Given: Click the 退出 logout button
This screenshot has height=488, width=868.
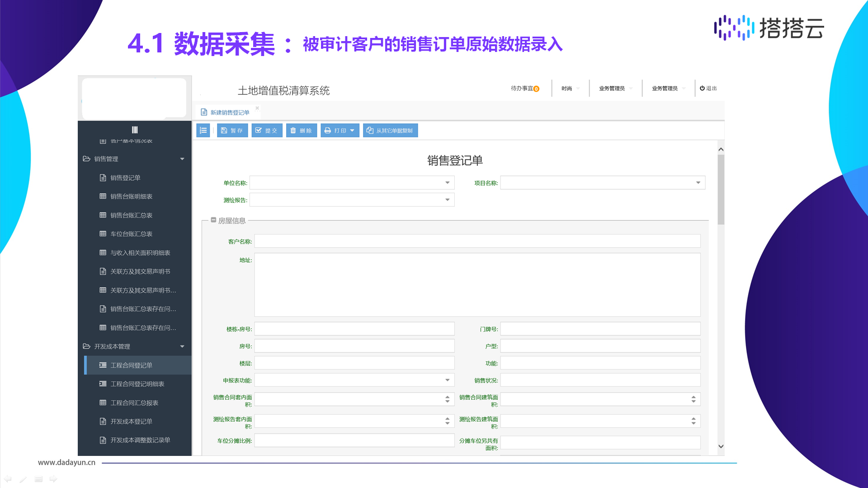Looking at the screenshot, I should point(708,89).
